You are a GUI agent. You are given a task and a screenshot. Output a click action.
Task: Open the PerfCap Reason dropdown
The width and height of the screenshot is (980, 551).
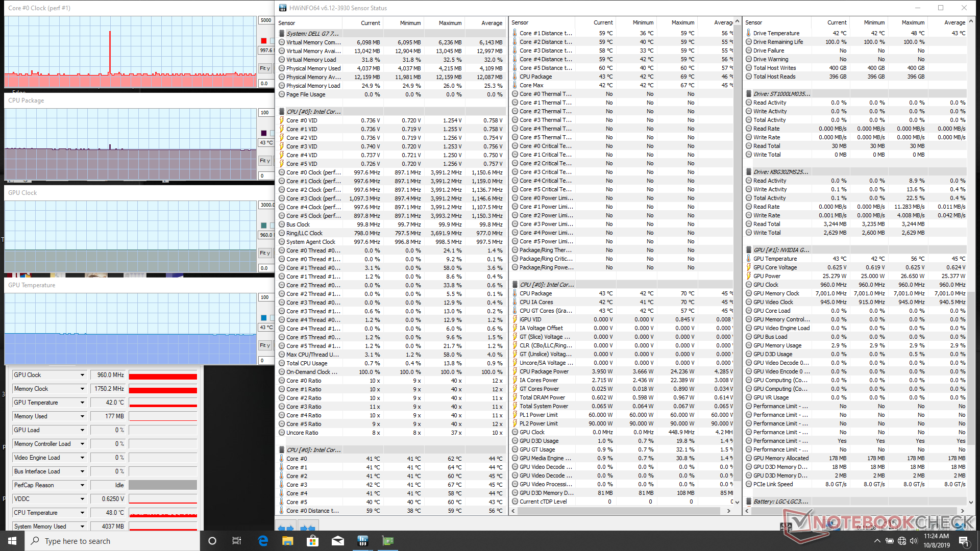pos(82,485)
